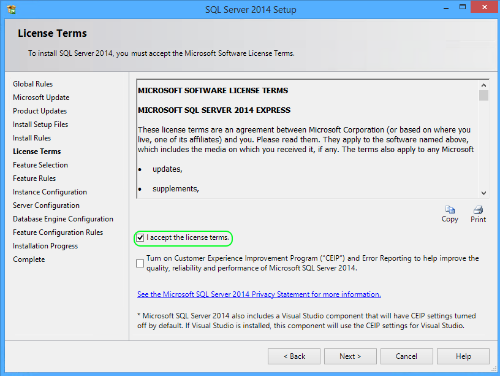Open setup Help
This screenshot has width=500, height=376.
pyautogui.click(x=463, y=356)
